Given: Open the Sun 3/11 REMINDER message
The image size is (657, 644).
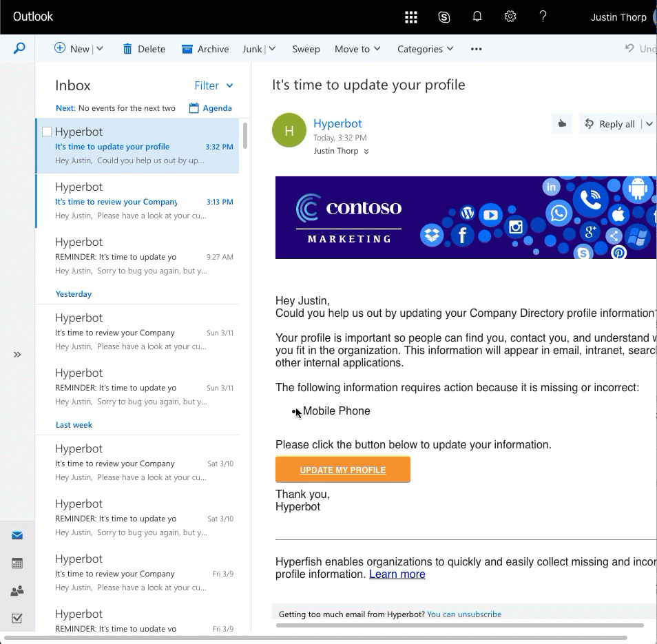Looking at the screenshot, I should point(138,386).
